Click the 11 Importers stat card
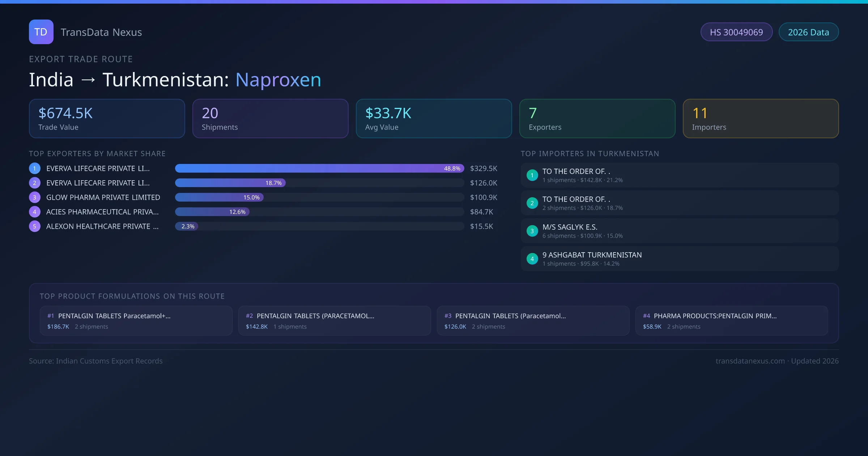The width and height of the screenshot is (868, 456). [760, 119]
